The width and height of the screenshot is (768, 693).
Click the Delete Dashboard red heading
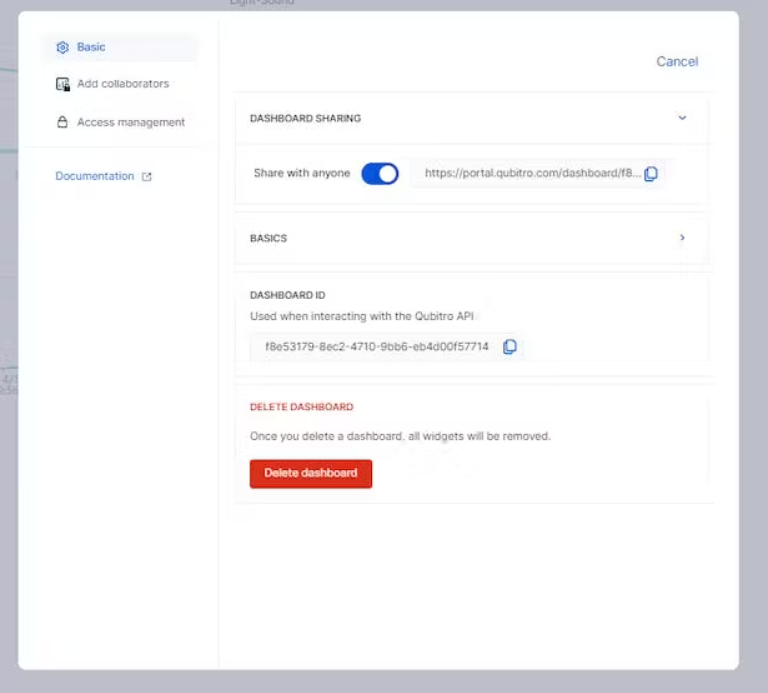pyautogui.click(x=301, y=407)
